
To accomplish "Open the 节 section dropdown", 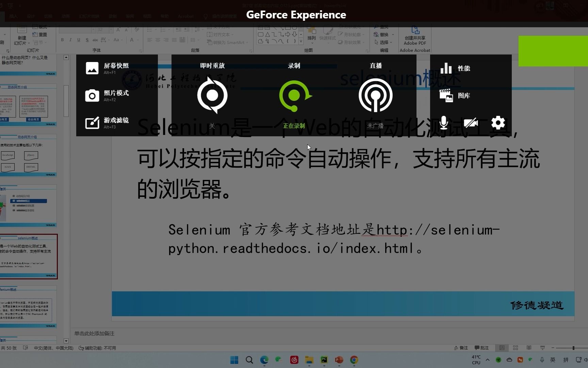I will click(x=40, y=43).
